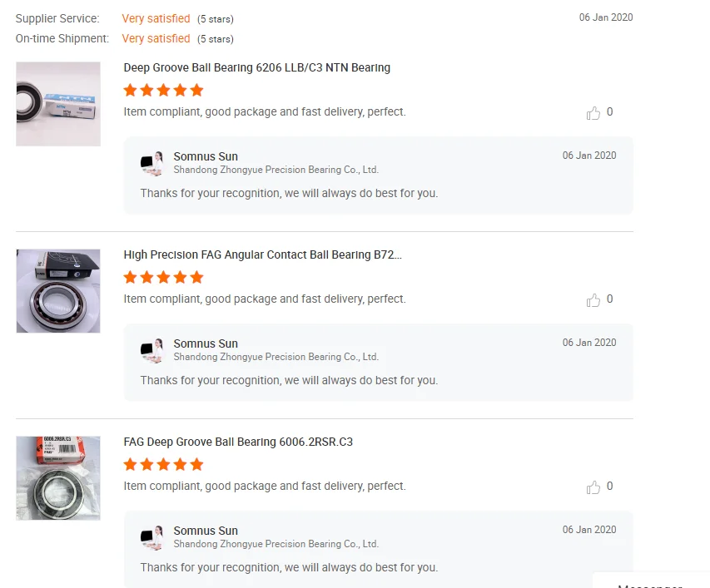710x588 pixels.
Task: Click Very satisfied beside Supplier Service
Action: click(156, 18)
